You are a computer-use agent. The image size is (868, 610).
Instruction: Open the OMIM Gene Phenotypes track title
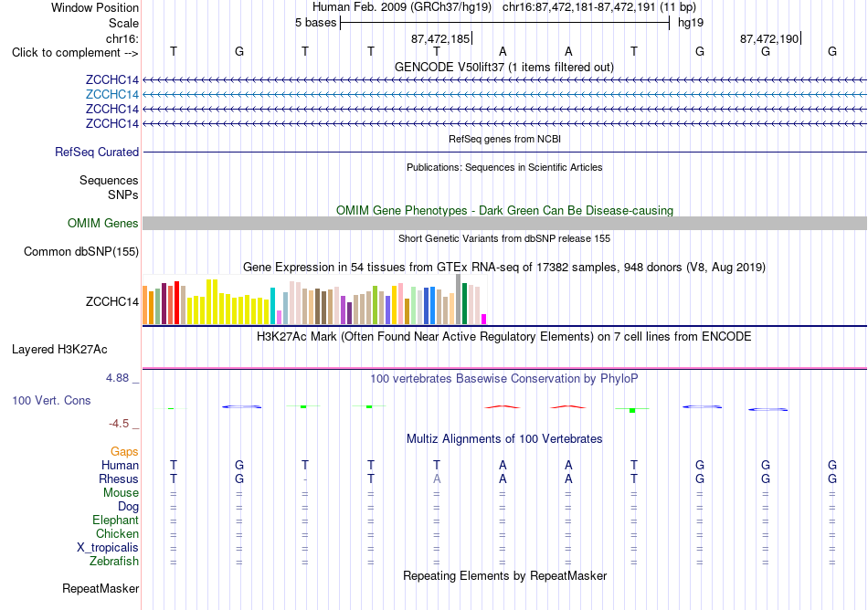(504, 211)
